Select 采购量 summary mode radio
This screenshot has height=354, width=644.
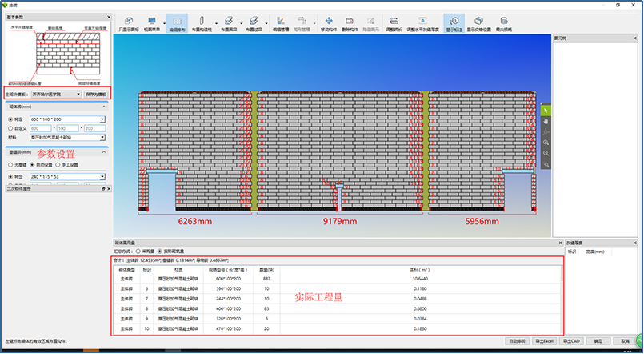pos(138,251)
